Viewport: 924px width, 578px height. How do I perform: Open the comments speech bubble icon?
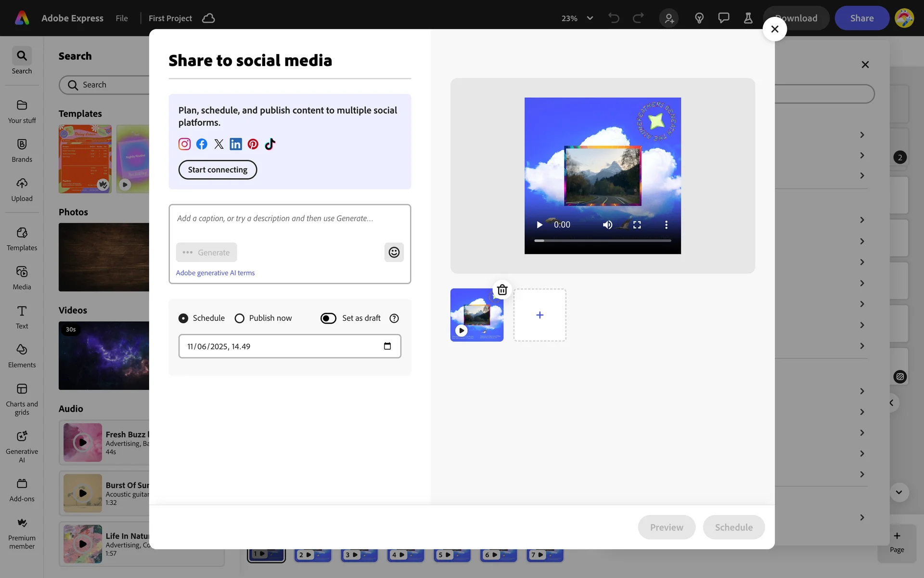coord(723,18)
